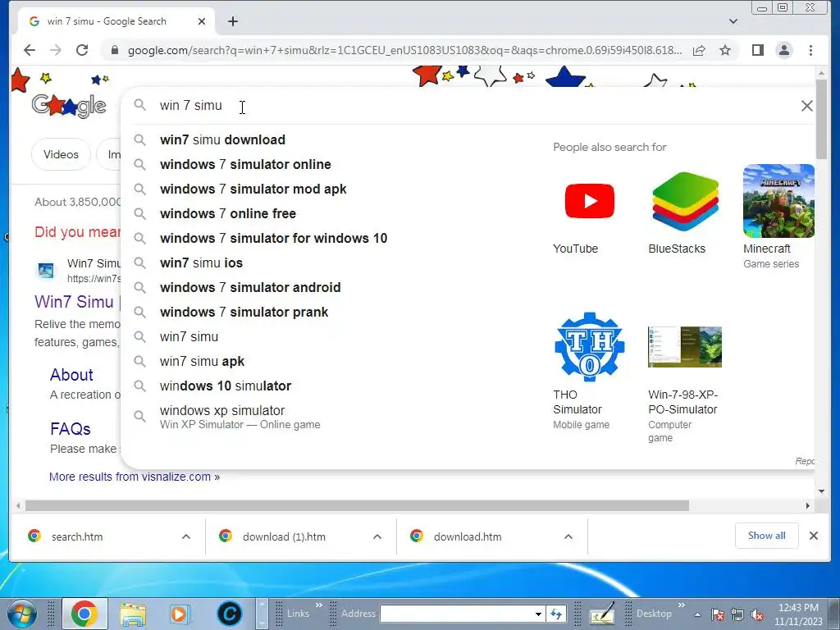The height and width of the screenshot is (630, 840).
Task: Choose suggestion windows 10 simulator
Action: [x=226, y=386]
